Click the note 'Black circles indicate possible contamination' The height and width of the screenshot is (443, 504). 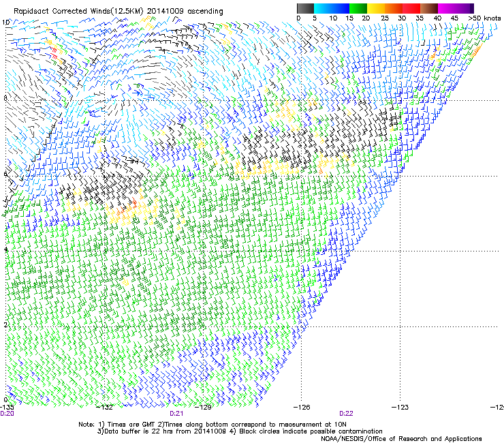tap(311, 431)
